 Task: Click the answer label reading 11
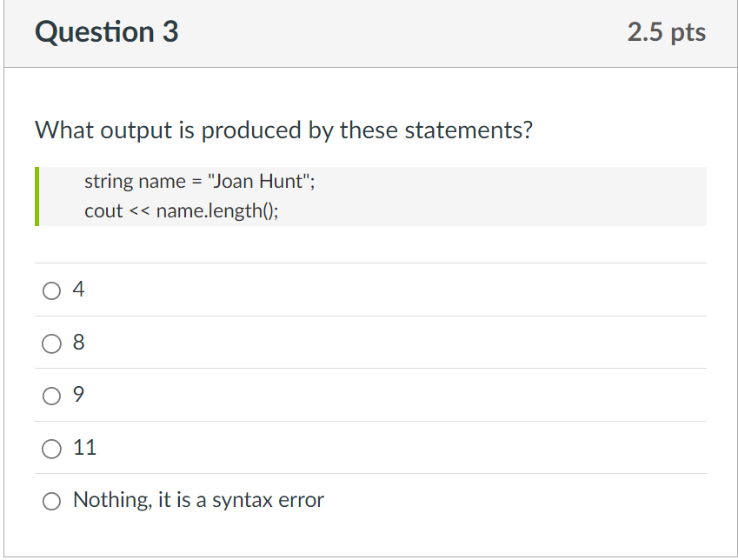(84, 448)
